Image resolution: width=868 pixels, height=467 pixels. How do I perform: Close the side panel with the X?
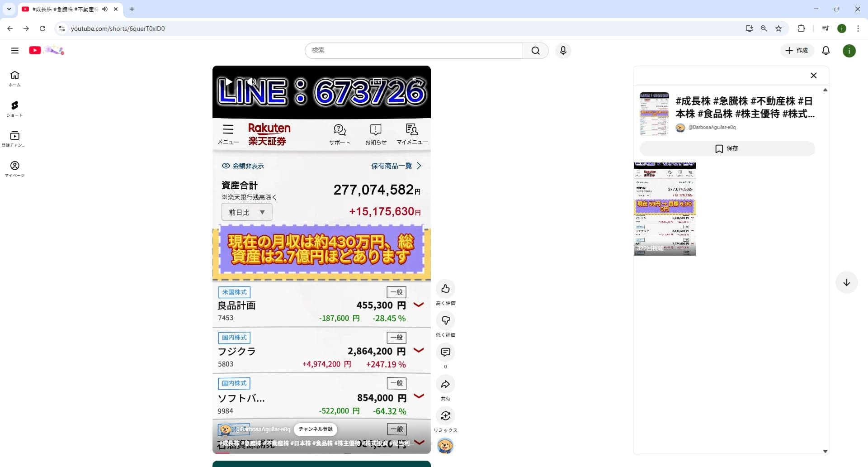click(813, 76)
